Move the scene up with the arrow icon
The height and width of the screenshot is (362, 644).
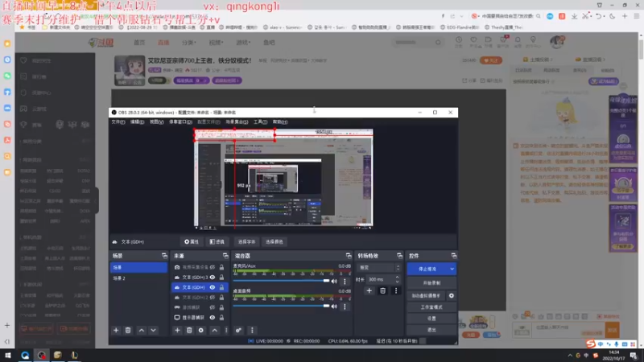(142, 331)
